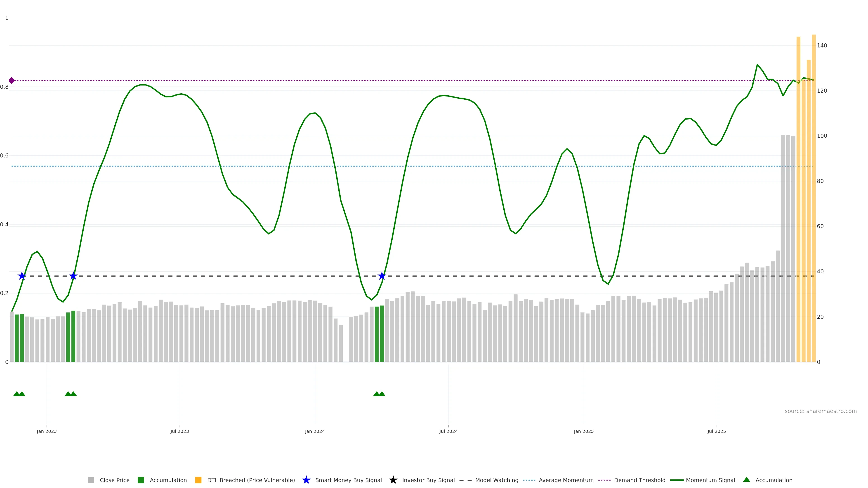Screen dimensions: 868x488
Task: Click the green accumulation triangles near April 2024
Action: point(379,394)
